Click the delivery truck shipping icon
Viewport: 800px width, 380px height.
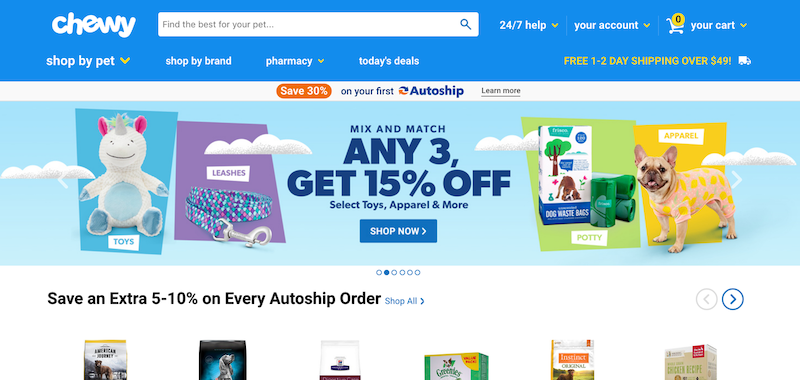744,61
